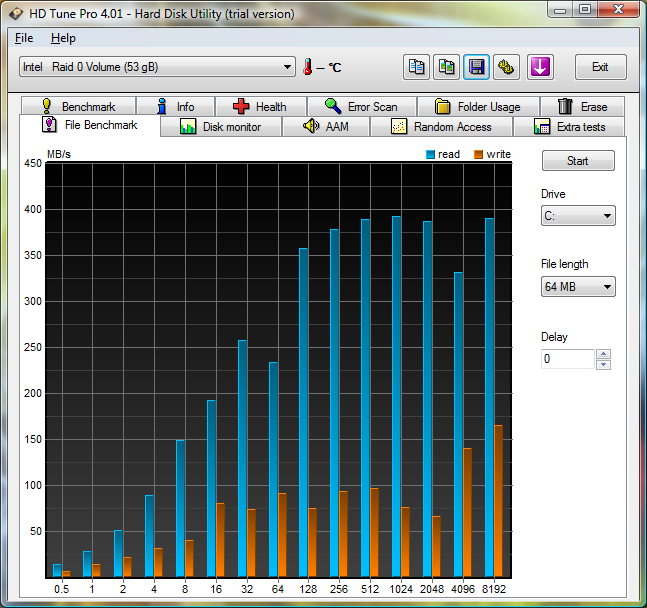Switch to the Info tab
This screenshot has width=647, height=608.
coord(175,106)
